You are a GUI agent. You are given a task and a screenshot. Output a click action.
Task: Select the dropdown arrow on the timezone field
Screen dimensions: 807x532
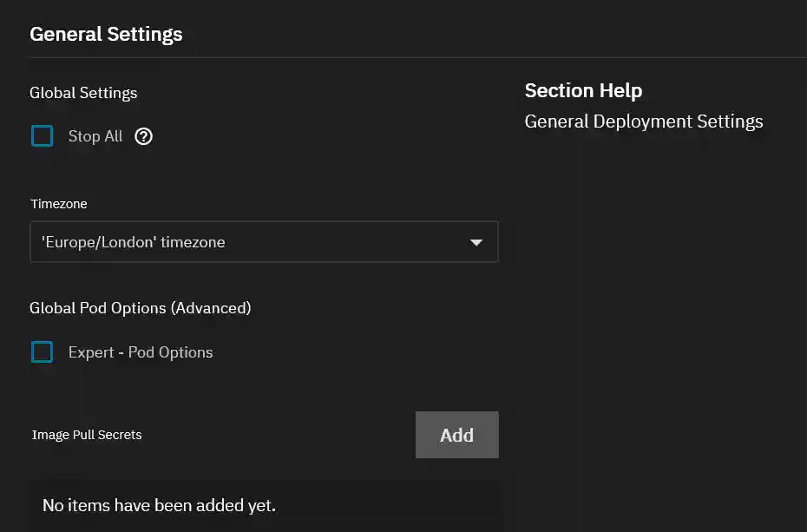point(476,242)
